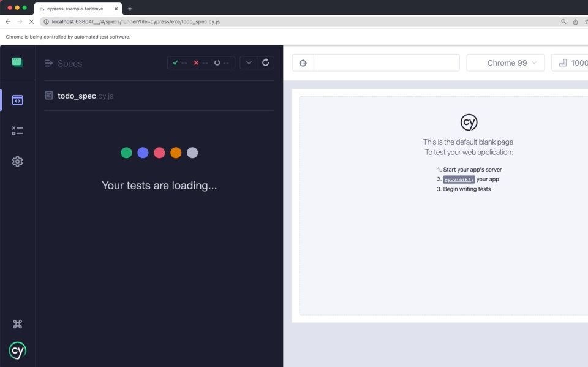
Task: Click the cy.visit() documentation link
Action: (x=459, y=180)
